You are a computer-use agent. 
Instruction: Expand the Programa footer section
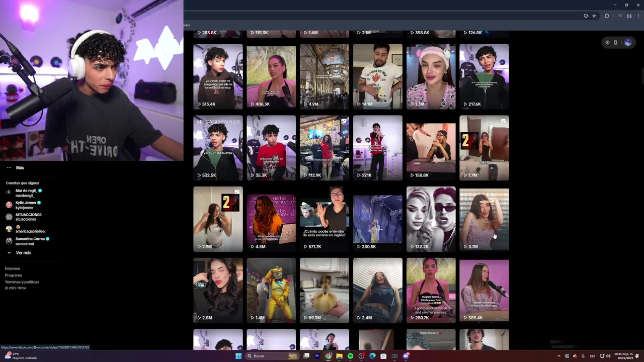coord(14,275)
